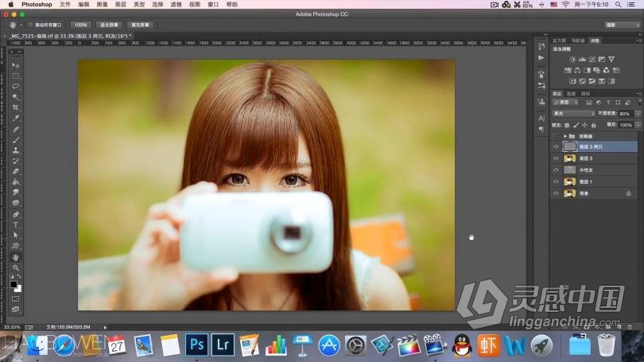Screen dimensions: 644x362
Task: Select the Rectangular Marquee tool
Action: [x=16, y=76]
